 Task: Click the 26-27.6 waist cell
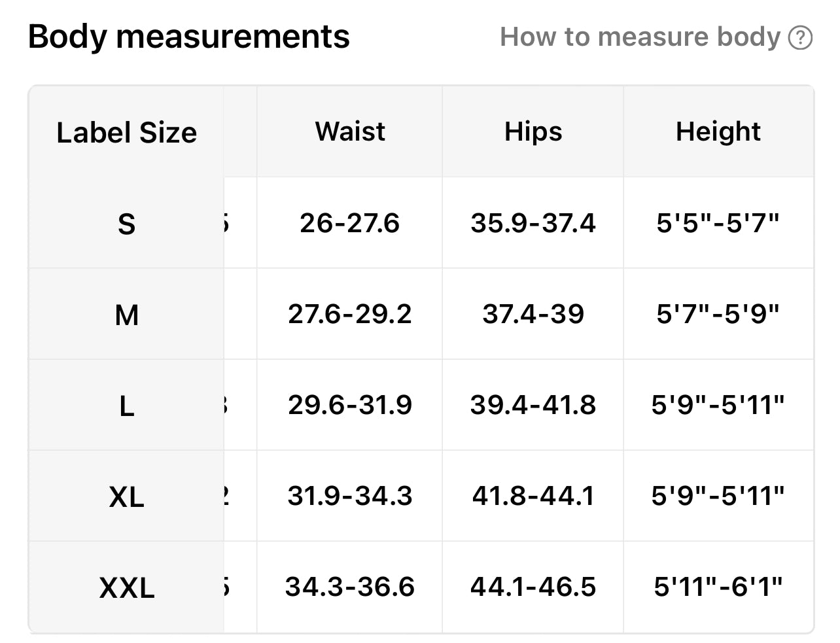350,223
